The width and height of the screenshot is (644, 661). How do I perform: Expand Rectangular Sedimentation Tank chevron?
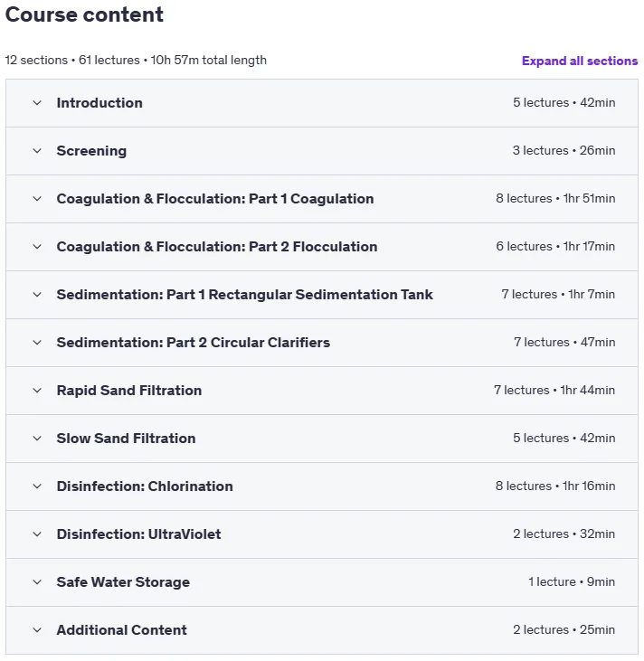pos(37,295)
